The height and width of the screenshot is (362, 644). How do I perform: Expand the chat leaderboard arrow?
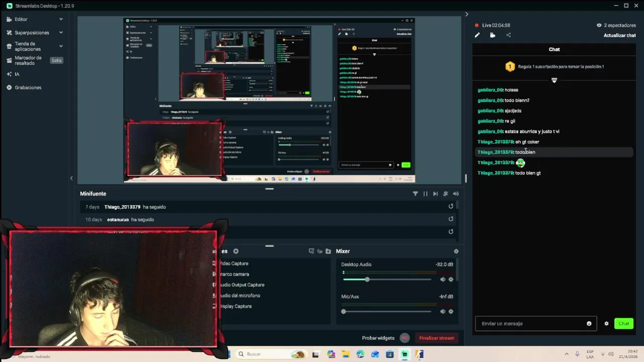[x=554, y=80]
